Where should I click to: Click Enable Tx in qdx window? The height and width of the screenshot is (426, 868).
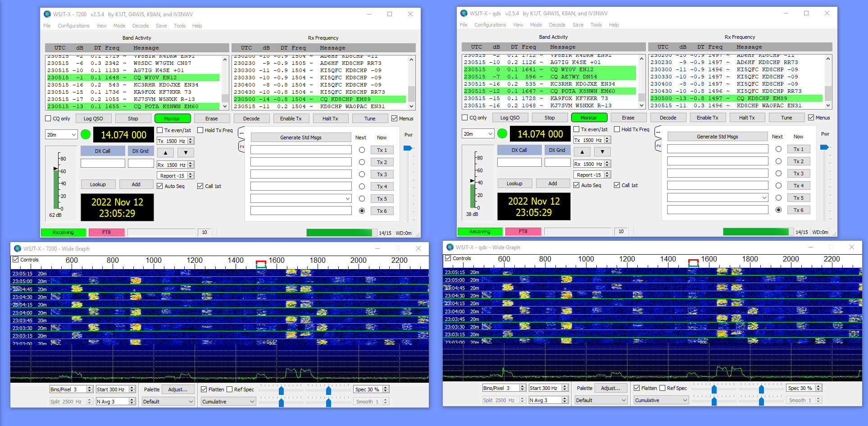707,118
